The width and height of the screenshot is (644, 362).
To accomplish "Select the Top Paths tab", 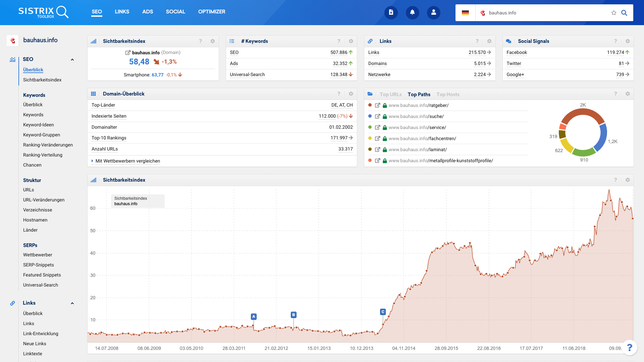I will point(419,95).
